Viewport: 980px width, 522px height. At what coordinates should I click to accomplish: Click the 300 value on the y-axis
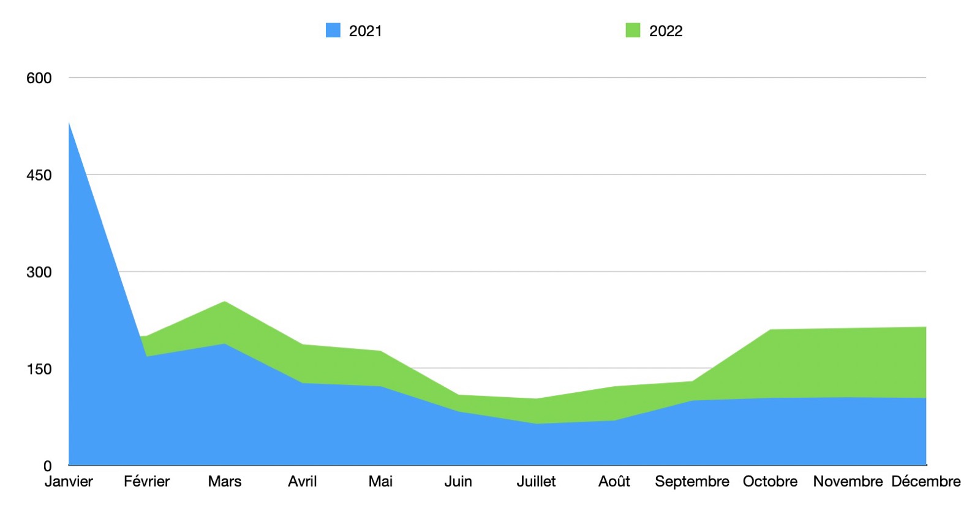click(39, 272)
